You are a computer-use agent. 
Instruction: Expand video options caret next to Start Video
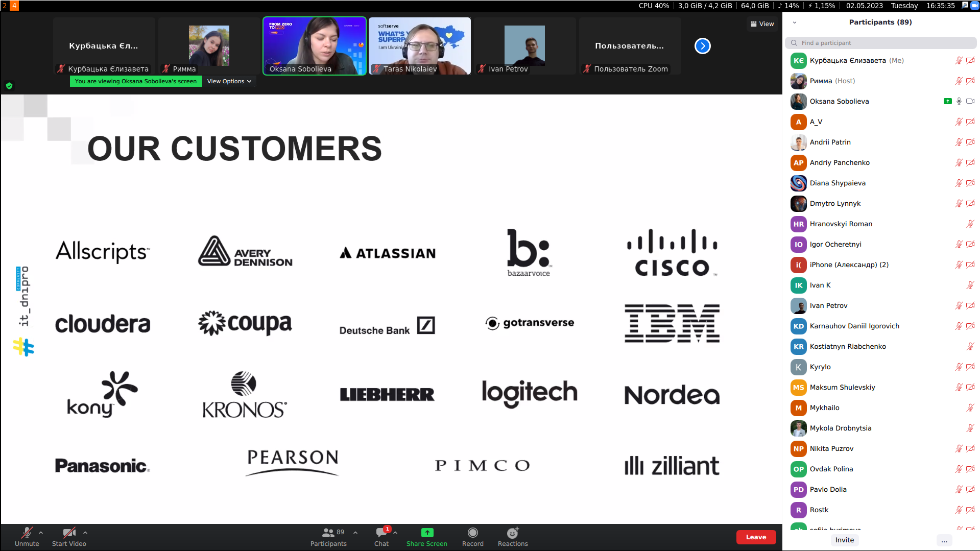pos(85,533)
